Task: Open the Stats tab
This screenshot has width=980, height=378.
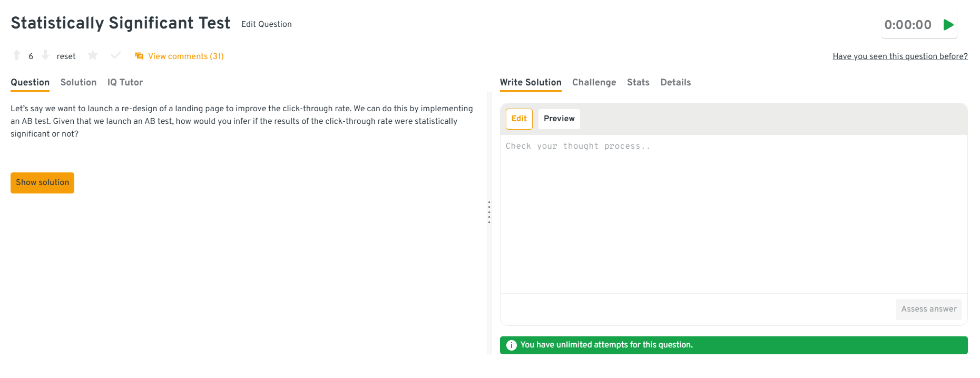Action: pyautogui.click(x=638, y=82)
